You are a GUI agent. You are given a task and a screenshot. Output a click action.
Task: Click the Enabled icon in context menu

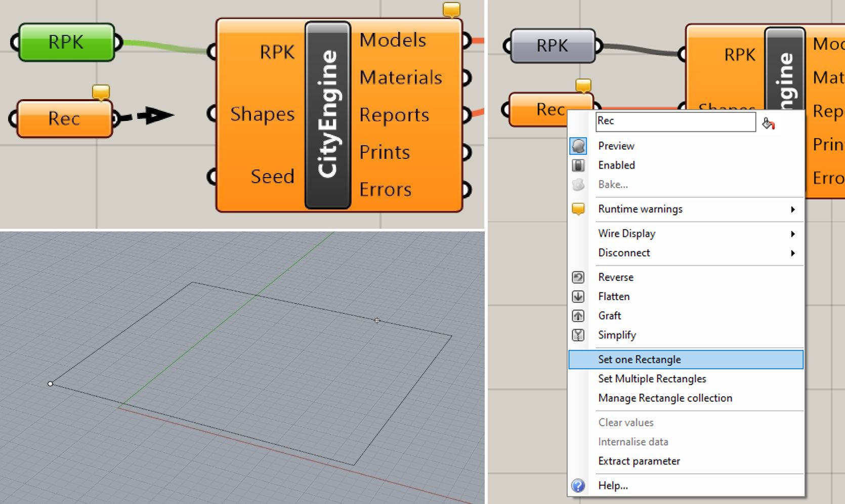point(578,165)
